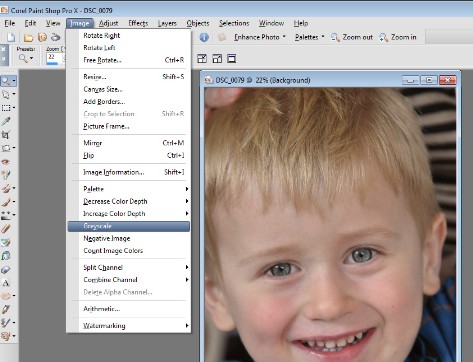Screen dimensions: 473x362
Task: Click the DSC_0079 image window title bar
Action: (x=329, y=80)
